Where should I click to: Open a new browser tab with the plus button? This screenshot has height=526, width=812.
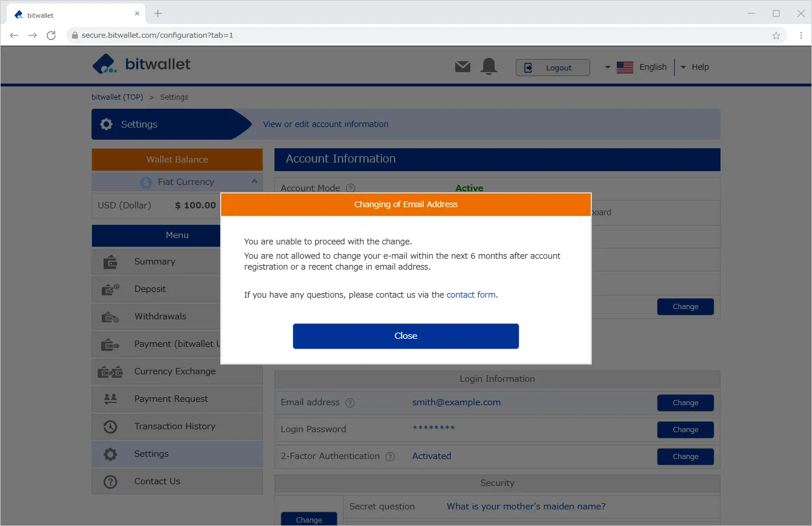pyautogui.click(x=158, y=14)
